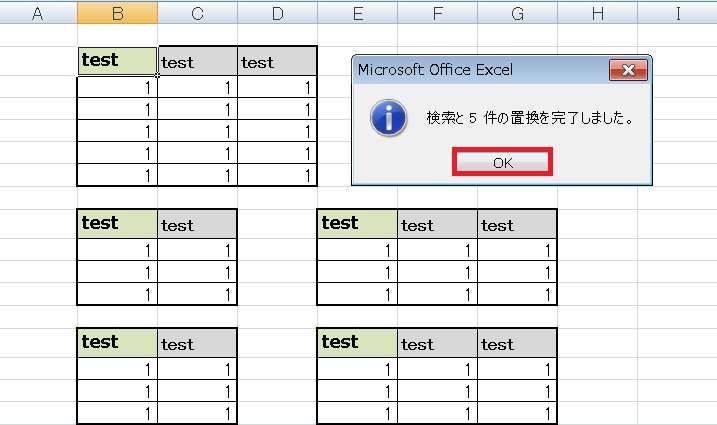Click gray test header in column G, bottom-right table
Screen dimensions: 717x425
pos(517,343)
